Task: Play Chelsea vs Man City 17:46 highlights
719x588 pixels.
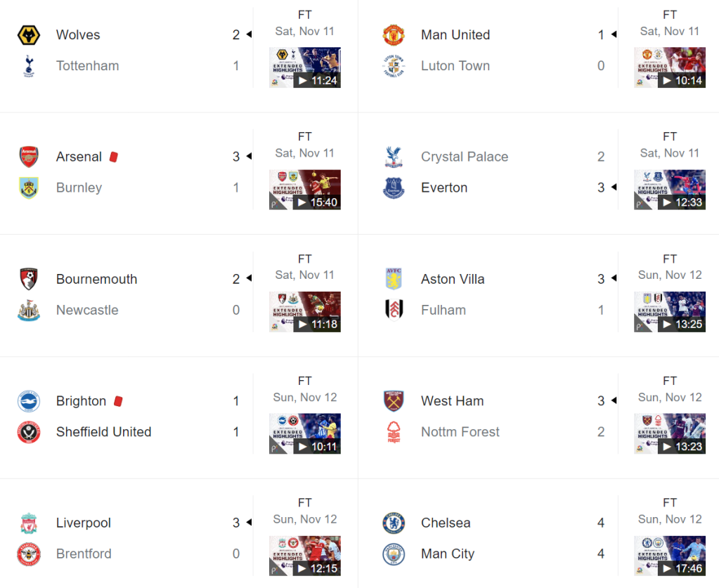Action: (670, 556)
